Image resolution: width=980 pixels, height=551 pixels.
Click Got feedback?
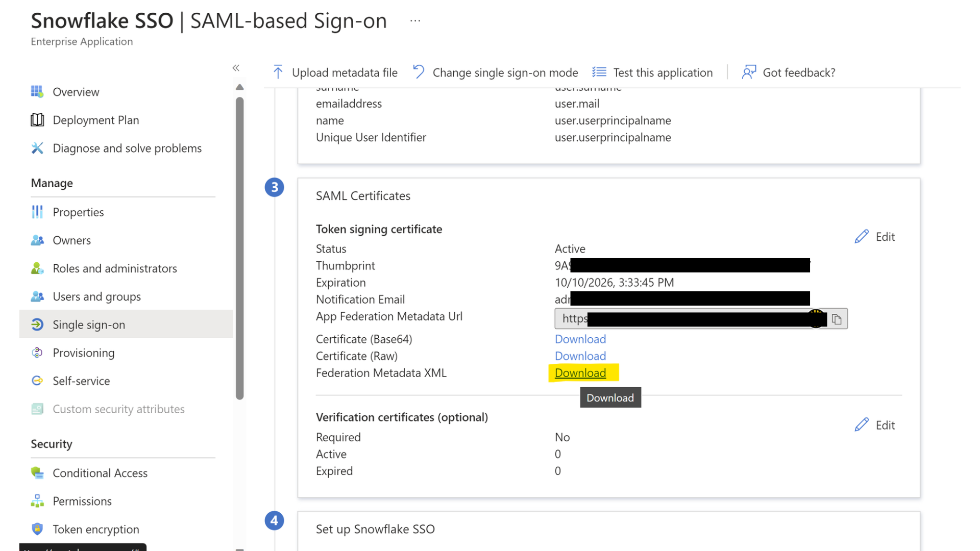tap(789, 72)
